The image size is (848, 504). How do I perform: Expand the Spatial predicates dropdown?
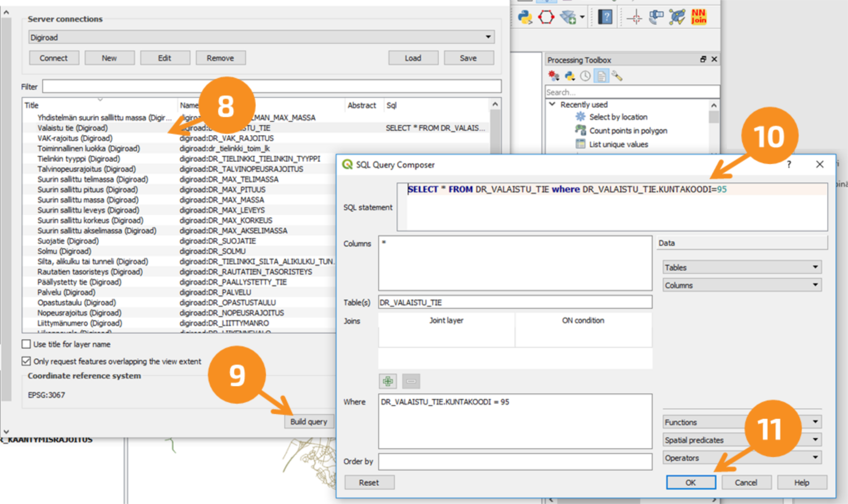click(742, 440)
